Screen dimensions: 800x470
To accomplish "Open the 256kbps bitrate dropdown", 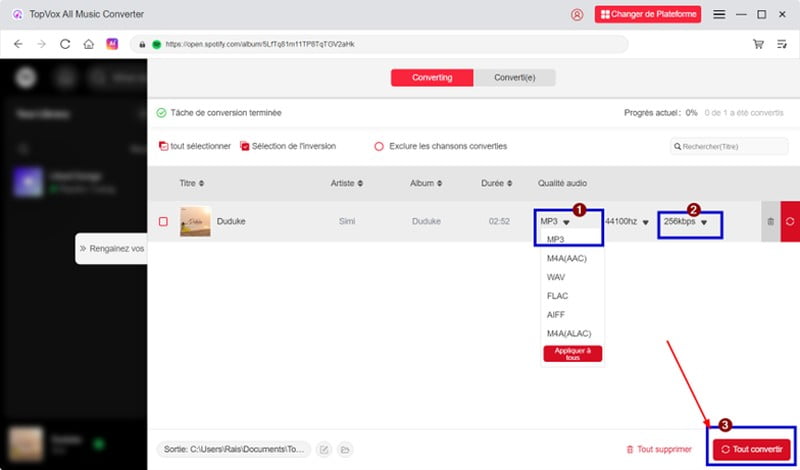I will click(x=685, y=221).
